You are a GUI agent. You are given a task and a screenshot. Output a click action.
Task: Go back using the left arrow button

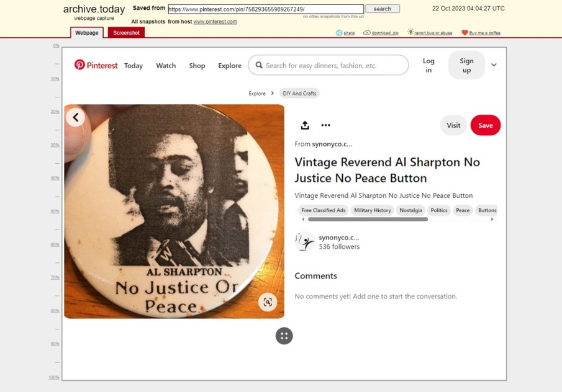pos(75,117)
